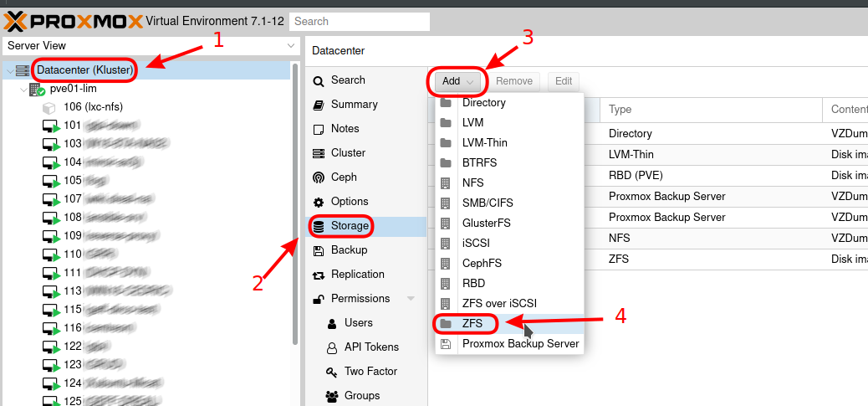Viewport: 868px width, 406px height.
Task: Click the Edit button
Action: point(564,81)
